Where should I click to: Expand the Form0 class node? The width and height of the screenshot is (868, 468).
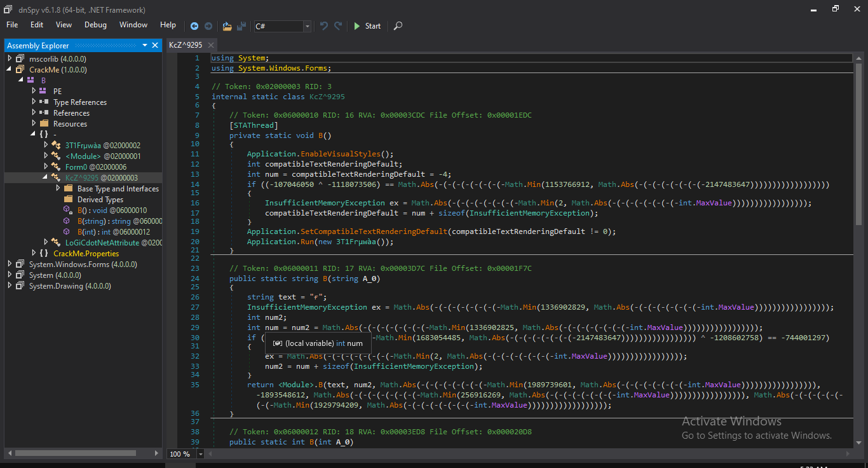[x=46, y=167]
